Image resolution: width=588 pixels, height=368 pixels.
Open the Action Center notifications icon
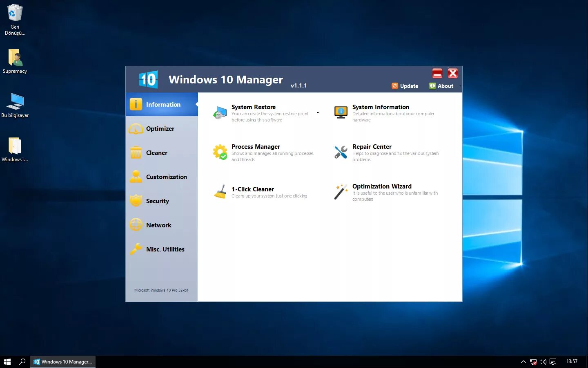coord(553,362)
